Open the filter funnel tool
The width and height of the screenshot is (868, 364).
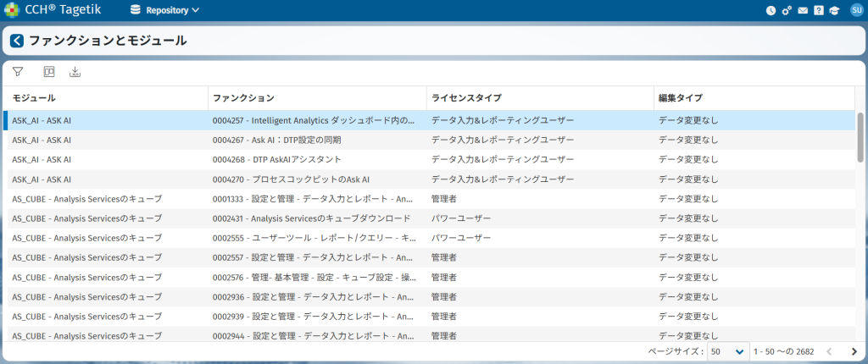coord(18,72)
